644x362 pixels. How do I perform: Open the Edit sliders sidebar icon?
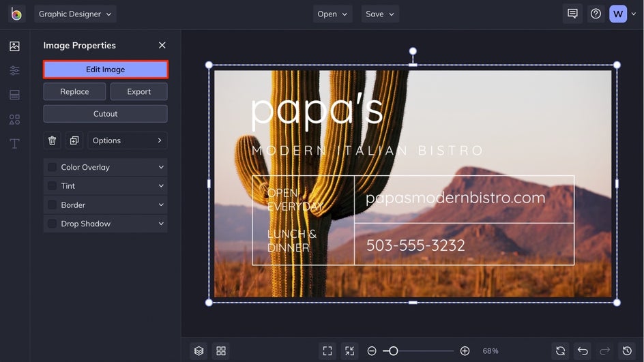point(14,71)
